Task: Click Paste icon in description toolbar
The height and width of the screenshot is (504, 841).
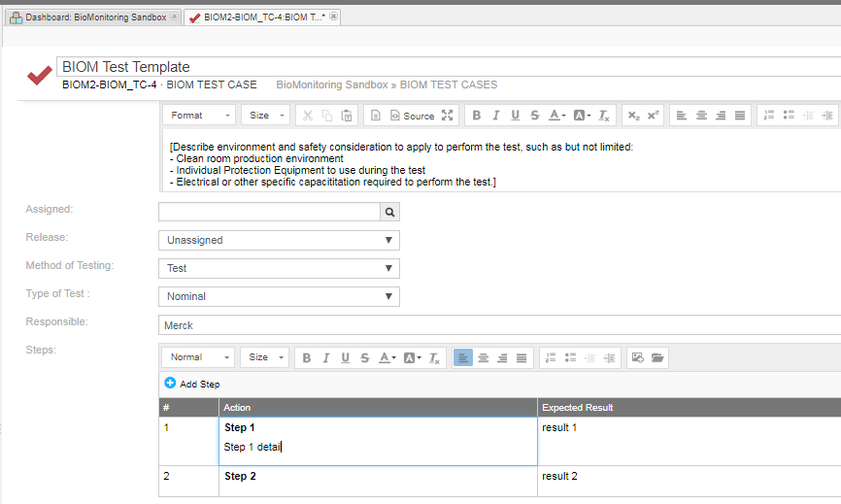Action: pos(347,116)
